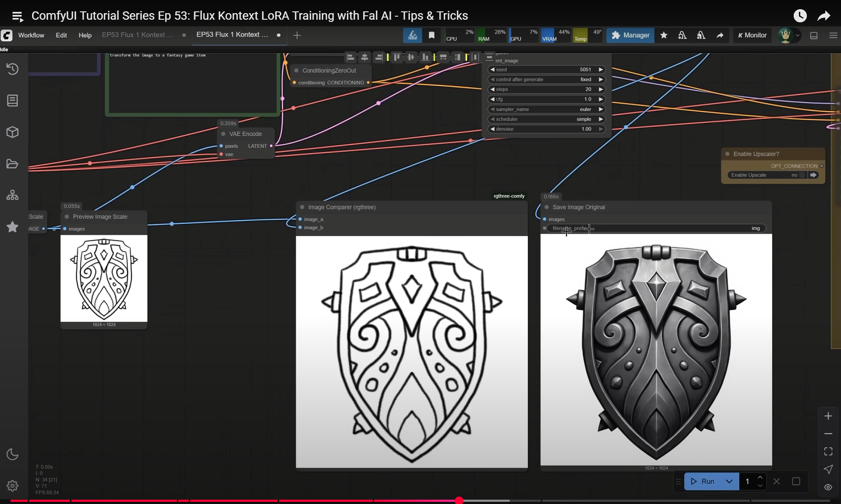Click the Manager button

point(630,35)
